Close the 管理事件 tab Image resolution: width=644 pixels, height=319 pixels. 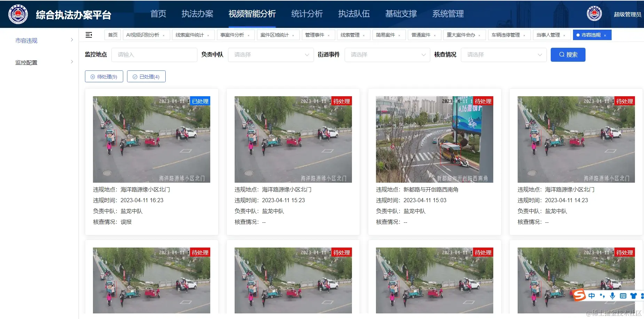point(329,35)
